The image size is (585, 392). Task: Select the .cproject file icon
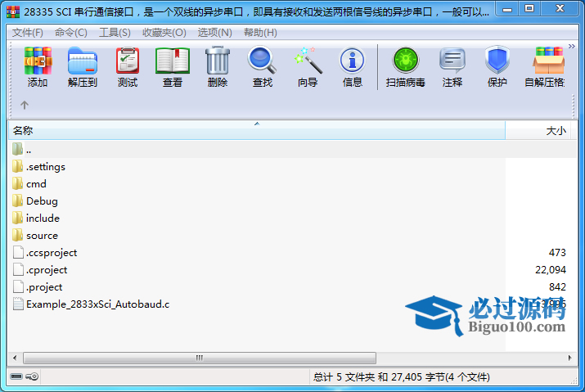coord(18,269)
